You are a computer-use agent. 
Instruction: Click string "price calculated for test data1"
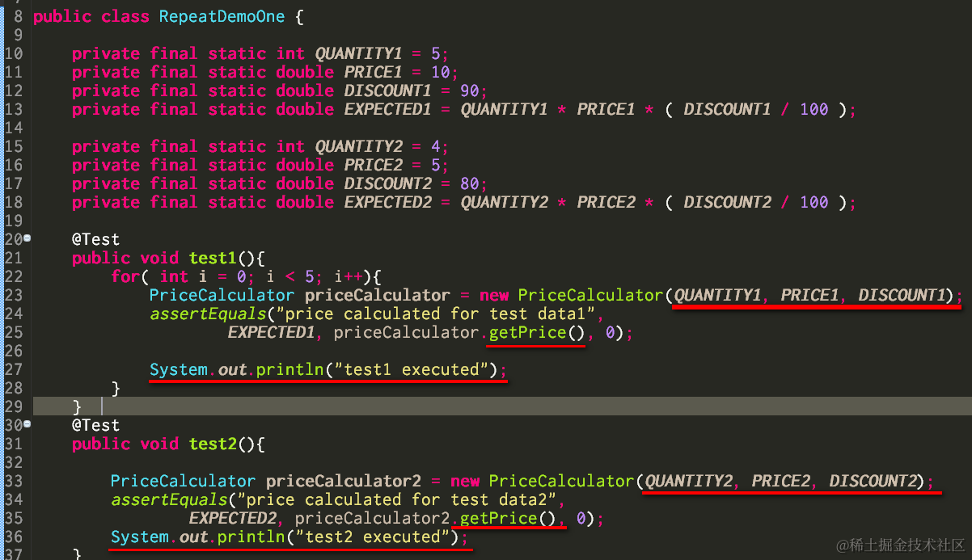435,314
